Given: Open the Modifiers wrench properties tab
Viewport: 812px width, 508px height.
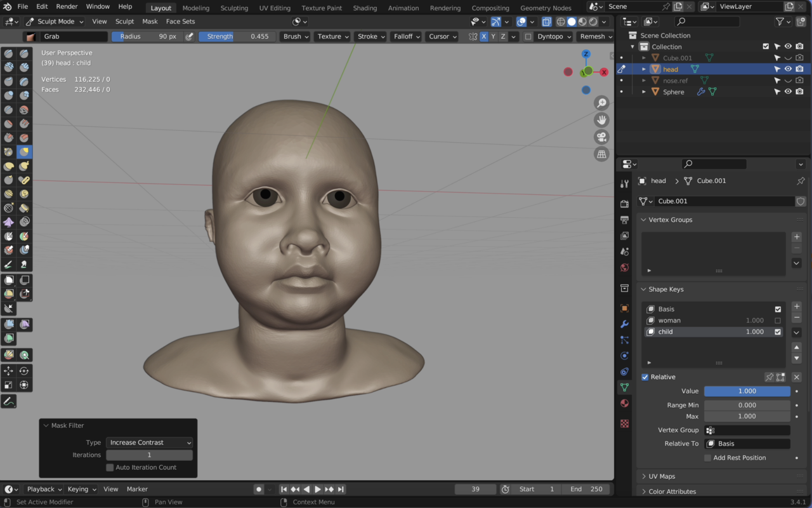Looking at the screenshot, I should [624, 324].
